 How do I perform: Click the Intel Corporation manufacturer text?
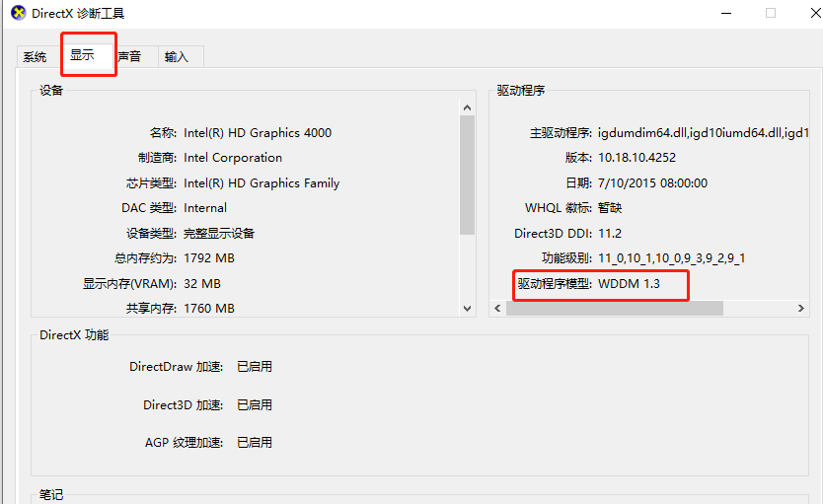pos(233,158)
